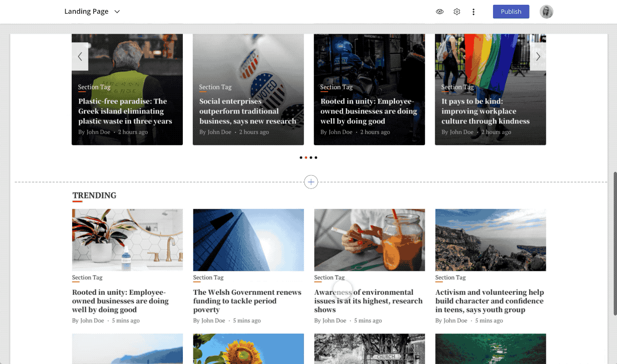The image size is (617, 364).
Task: Click Section Tag above Trending Rooted in unity
Action: click(x=87, y=278)
